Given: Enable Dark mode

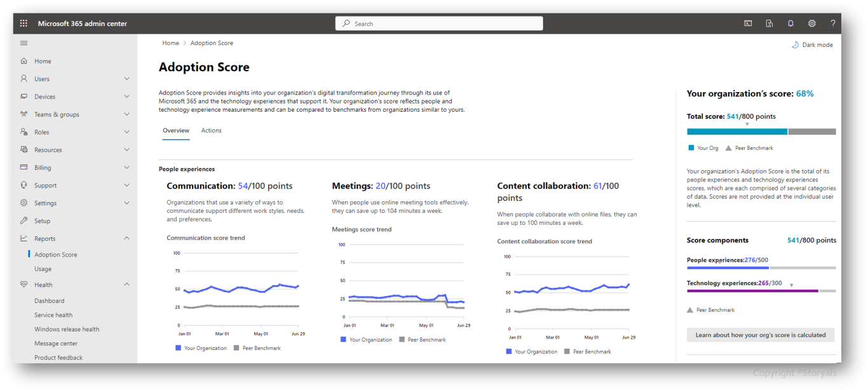Looking at the screenshot, I should tap(812, 44).
